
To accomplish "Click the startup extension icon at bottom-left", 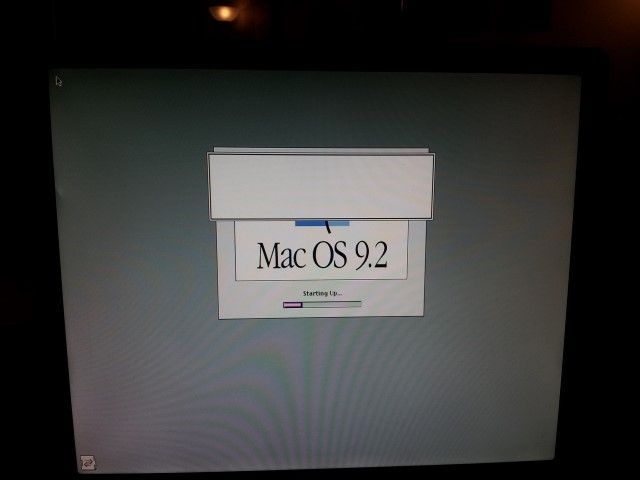I will pyautogui.click(x=87, y=463).
